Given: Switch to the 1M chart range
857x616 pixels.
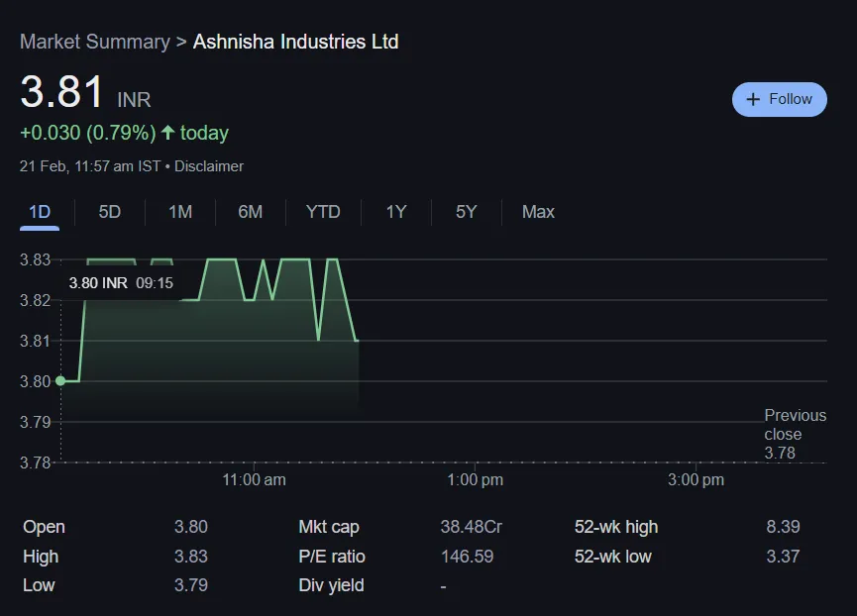Looking at the screenshot, I should pos(180,212).
